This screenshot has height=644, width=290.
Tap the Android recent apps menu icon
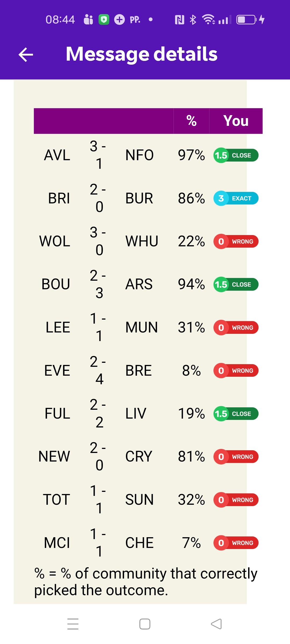click(x=73, y=624)
